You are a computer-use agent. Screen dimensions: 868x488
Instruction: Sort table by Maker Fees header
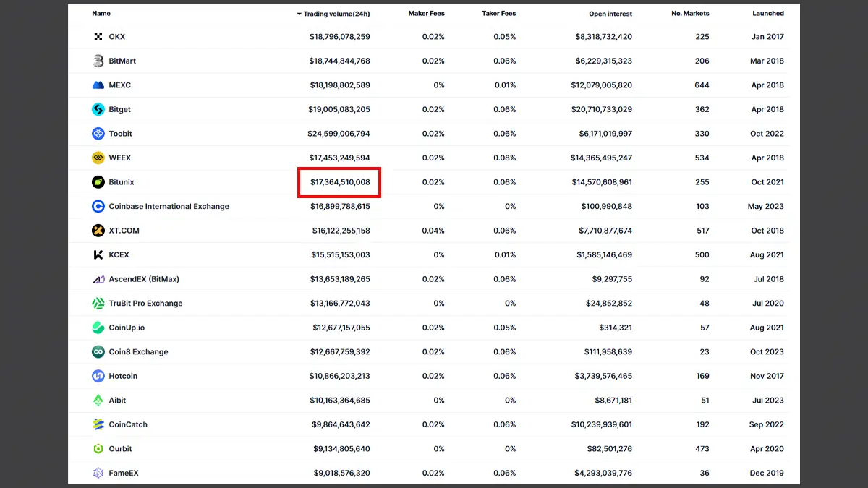tap(427, 14)
